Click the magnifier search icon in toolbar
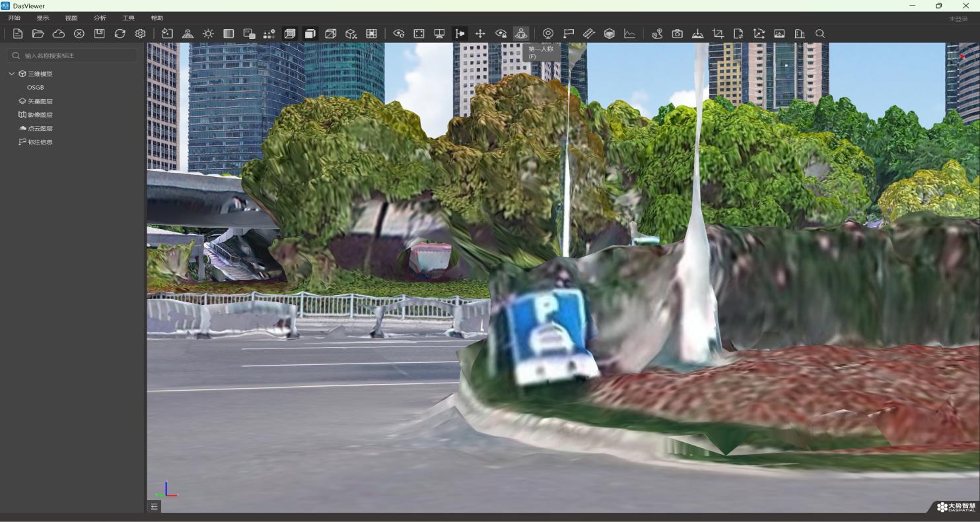Screen dimensions: 980x522 click(x=820, y=34)
